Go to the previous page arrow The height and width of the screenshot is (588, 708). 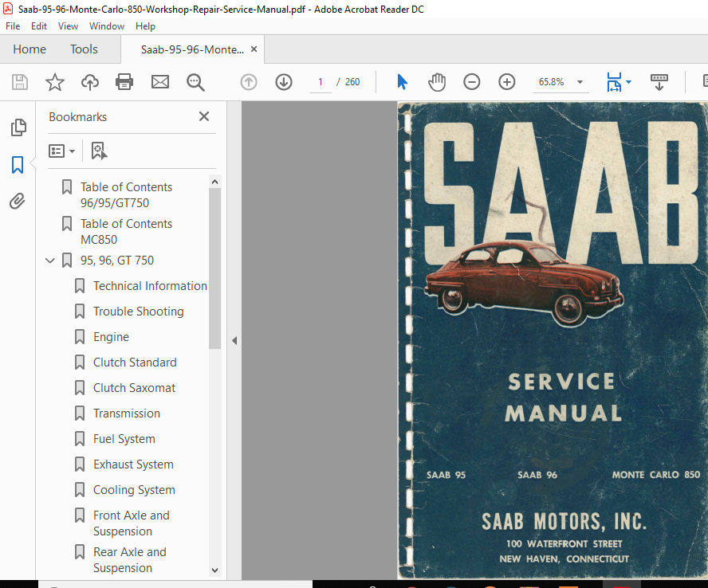[248, 82]
